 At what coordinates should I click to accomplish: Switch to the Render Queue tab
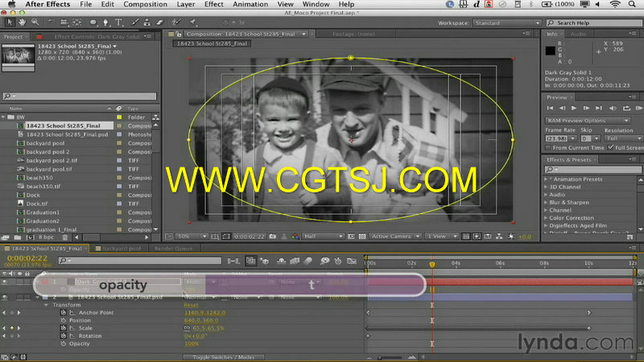point(173,249)
